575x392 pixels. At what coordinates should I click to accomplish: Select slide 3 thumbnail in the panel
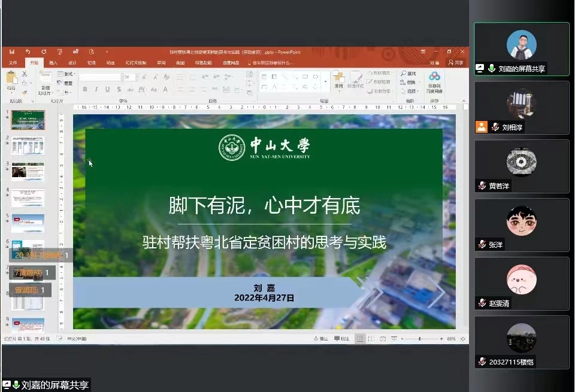coord(28,171)
